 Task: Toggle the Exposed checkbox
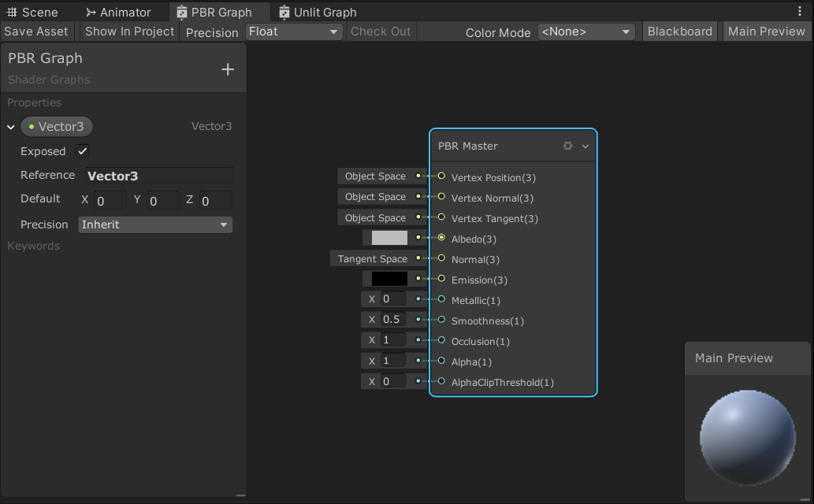(83, 151)
